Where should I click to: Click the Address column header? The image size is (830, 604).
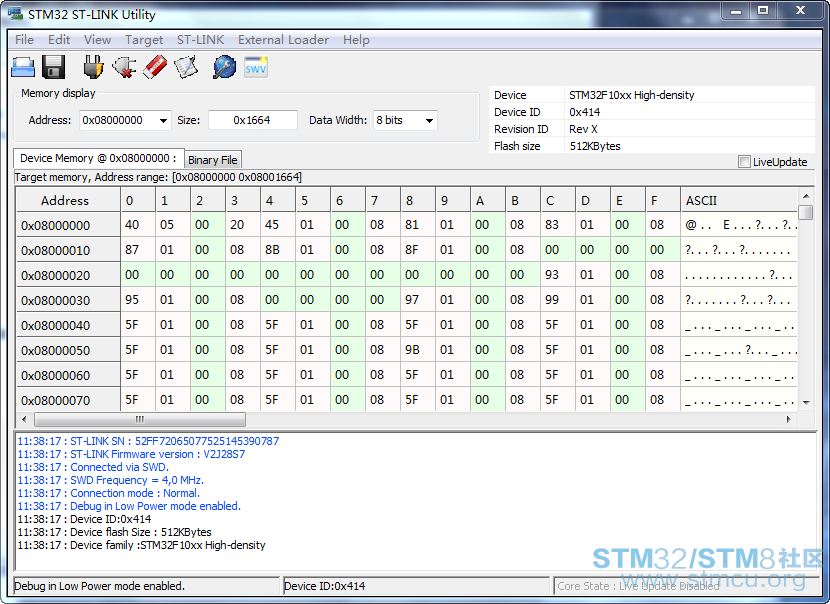pos(68,201)
